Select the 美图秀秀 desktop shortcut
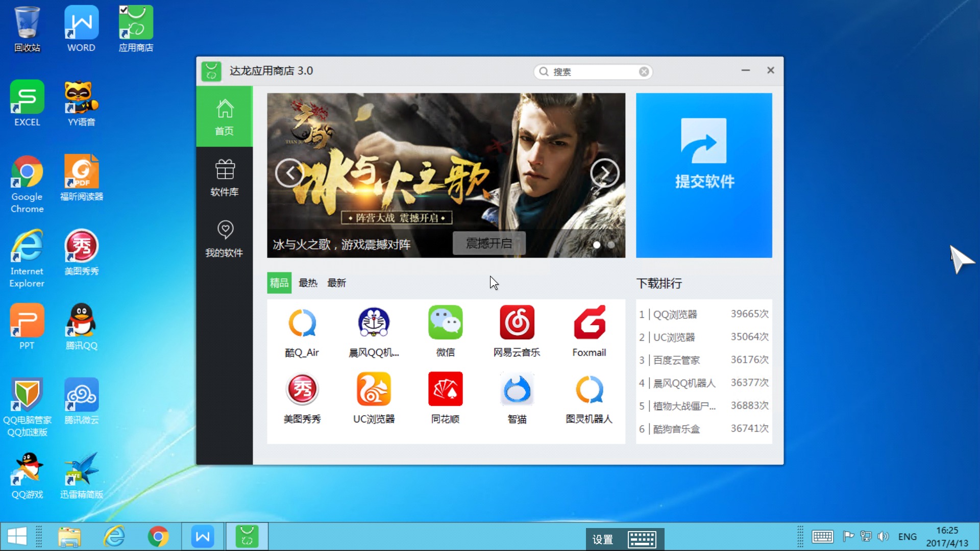Viewport: 980px width, 551px height. pyautogui.click(x=81, y=253)
